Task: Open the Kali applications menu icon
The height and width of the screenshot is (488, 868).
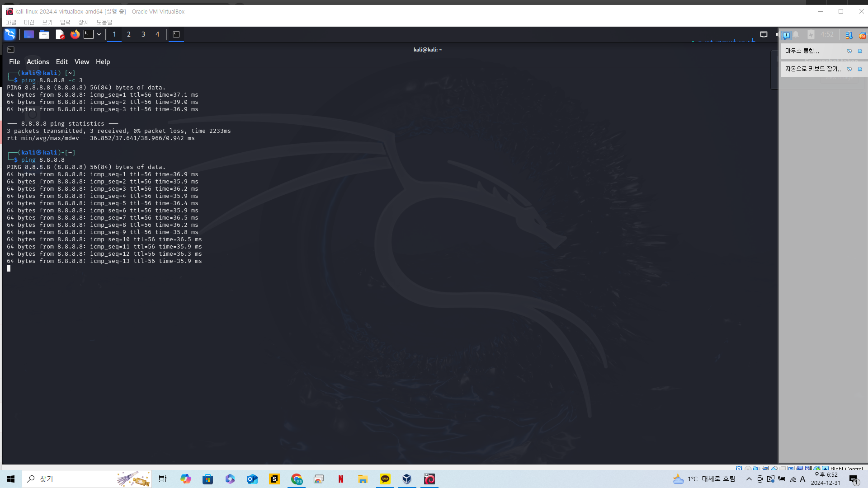Action: [x=10, y=34]
